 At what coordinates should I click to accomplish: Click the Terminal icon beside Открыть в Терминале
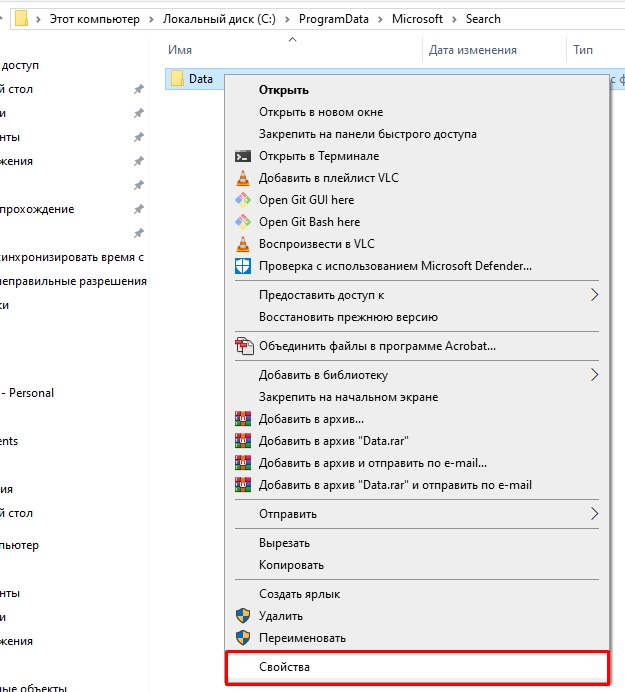pyautogui.click(x=242, y=156)
